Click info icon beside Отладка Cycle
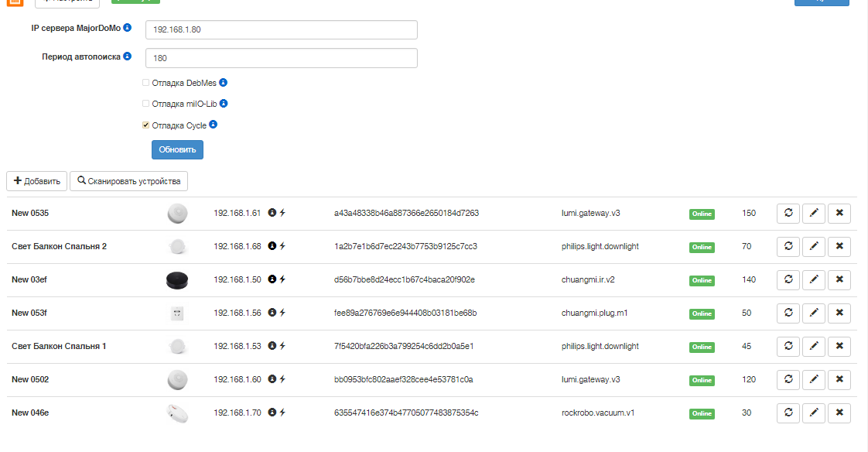Viewport: 868px width, 452px height. [213, 125]
